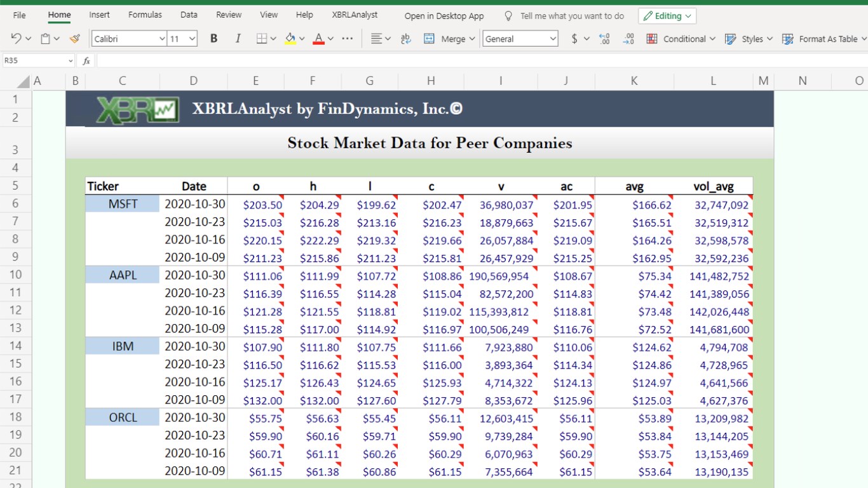Select the whole sheet with corner triangle
Image resolution: width=868 pixels, height=488 pixels.
pyautogui.click(x=23, y=81)
